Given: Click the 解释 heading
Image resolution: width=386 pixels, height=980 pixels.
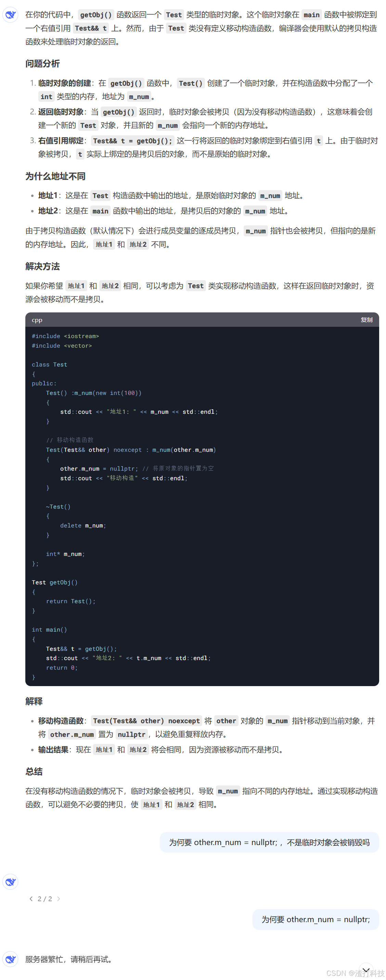Looking at the screenshot, I should click(x=34, y=701).
